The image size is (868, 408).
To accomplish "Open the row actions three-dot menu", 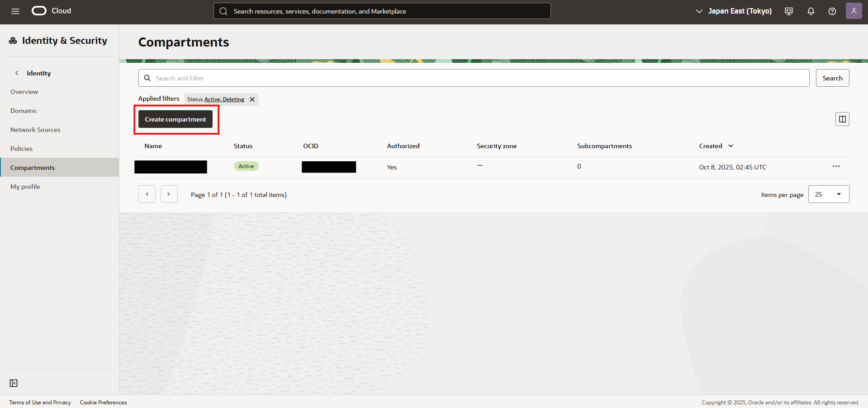I will 836,166.
